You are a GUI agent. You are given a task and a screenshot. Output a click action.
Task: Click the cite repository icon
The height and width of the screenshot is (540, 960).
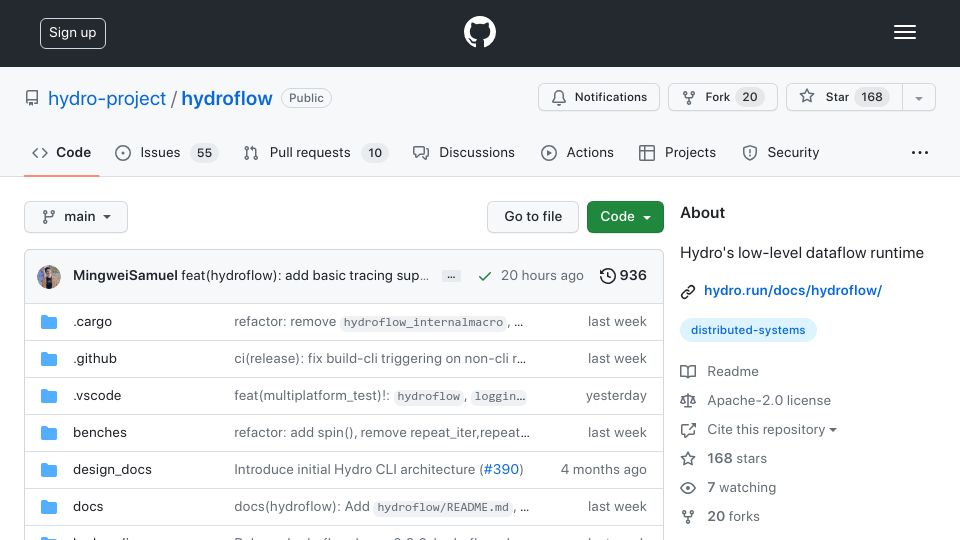(688, 430)
